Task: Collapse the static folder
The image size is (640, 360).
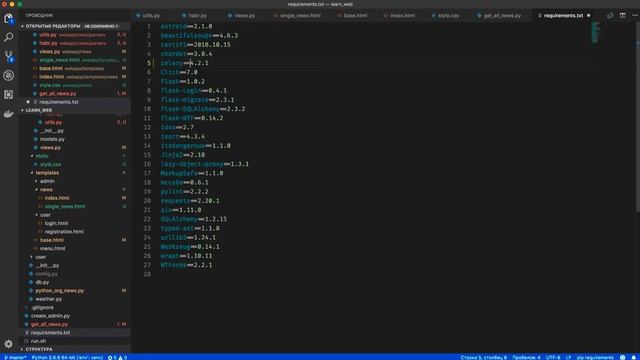Action: (42, 156)
